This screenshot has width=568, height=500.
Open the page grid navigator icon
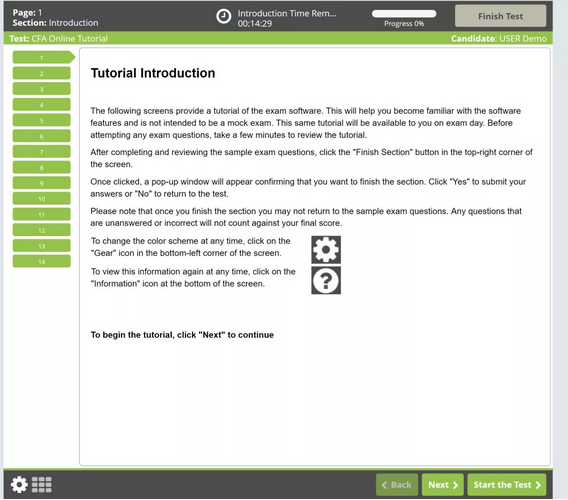(42, 484)
